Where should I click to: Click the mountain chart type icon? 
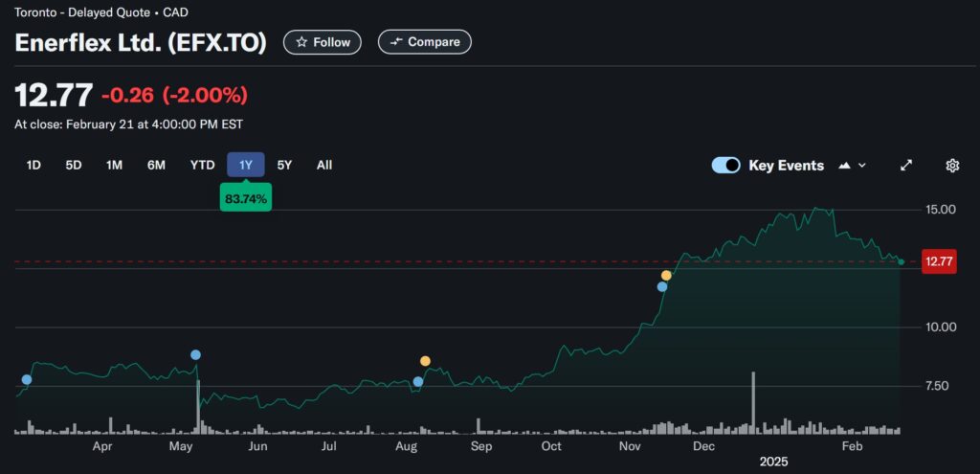845,166
